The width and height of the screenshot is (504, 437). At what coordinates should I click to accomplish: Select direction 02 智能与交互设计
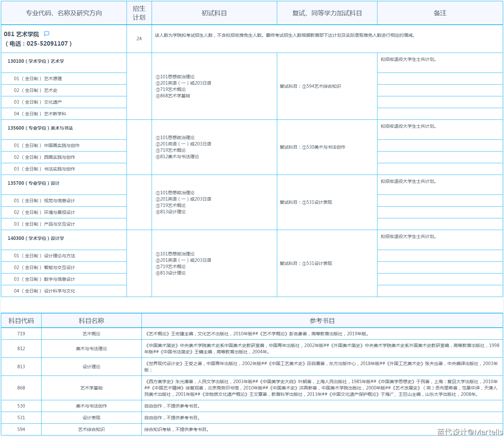(44, 267)
